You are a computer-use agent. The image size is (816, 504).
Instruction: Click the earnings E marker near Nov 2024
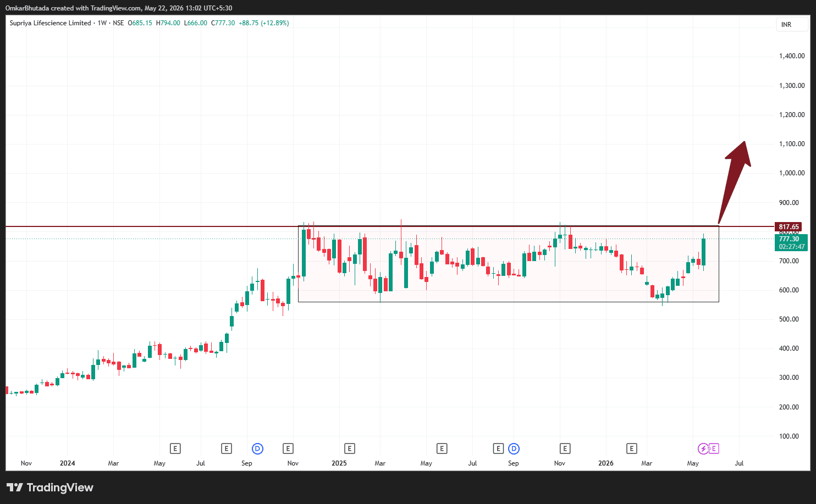click(288, 449)
